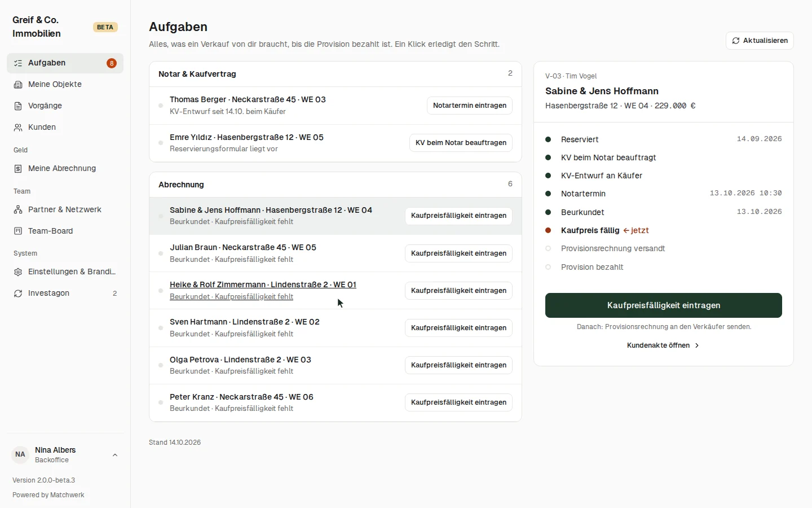Click Kaufpreisfälligkeit eintragen for Sabine & Jens Hoffmann row
The height and width of the screenshot is (508, 812).
(458, 216)
